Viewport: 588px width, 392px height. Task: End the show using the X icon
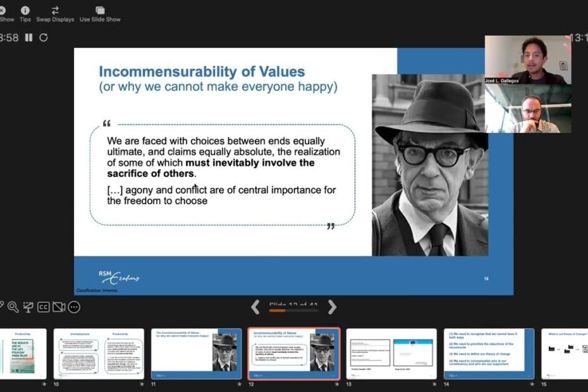click(x=3, y=11)
